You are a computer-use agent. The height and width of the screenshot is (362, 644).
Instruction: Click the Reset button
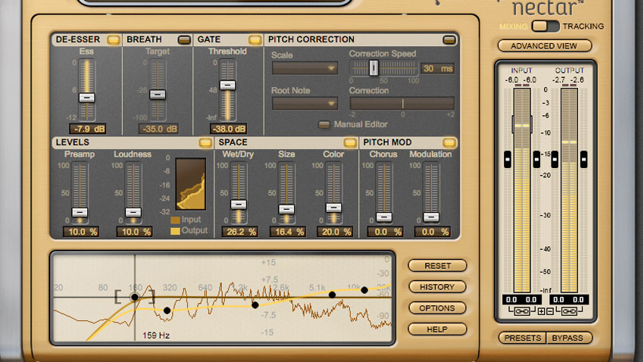[x=437, y=266]
